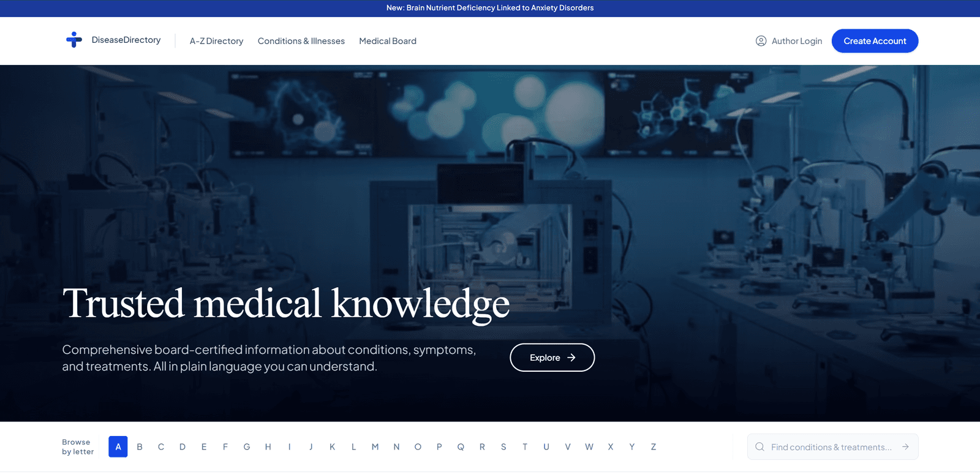
Task: Select letter E in alphabet list
Action: click(204, 447)
